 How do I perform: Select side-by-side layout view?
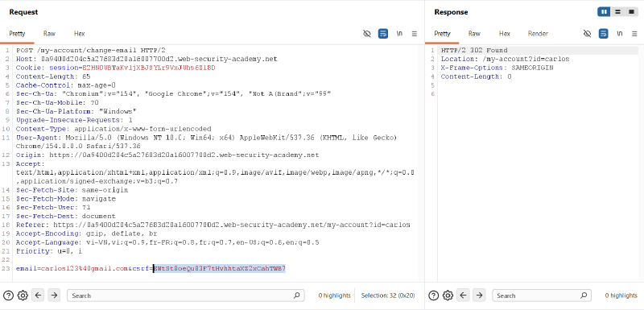click(604, 12)
